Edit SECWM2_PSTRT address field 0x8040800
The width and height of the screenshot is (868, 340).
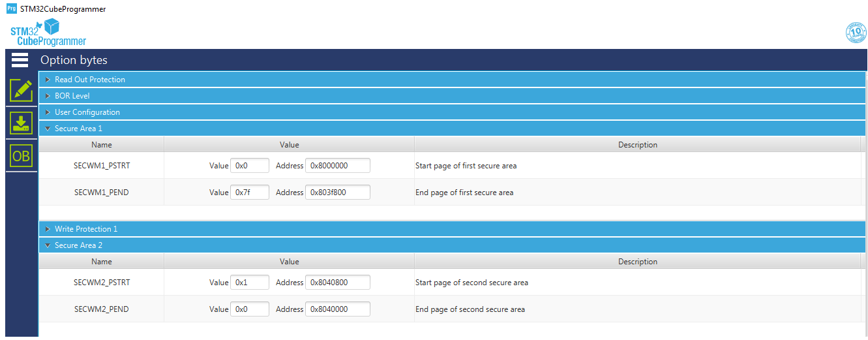(338, 283)
